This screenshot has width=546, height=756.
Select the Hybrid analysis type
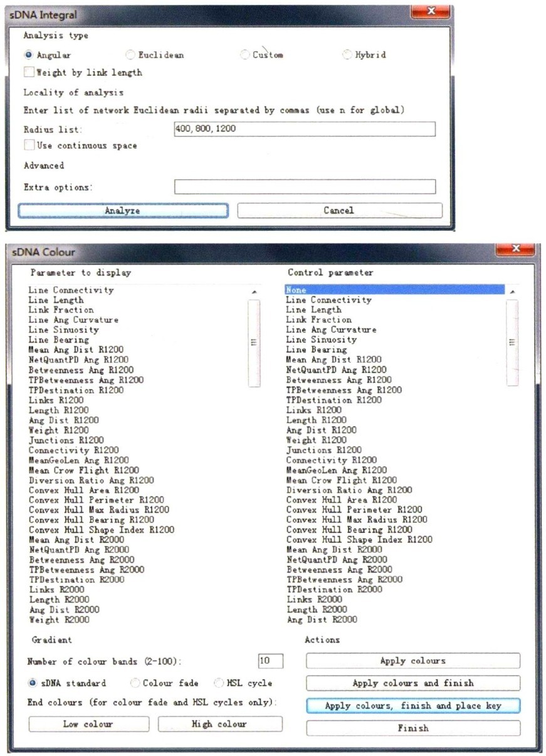tap(347, 55)
